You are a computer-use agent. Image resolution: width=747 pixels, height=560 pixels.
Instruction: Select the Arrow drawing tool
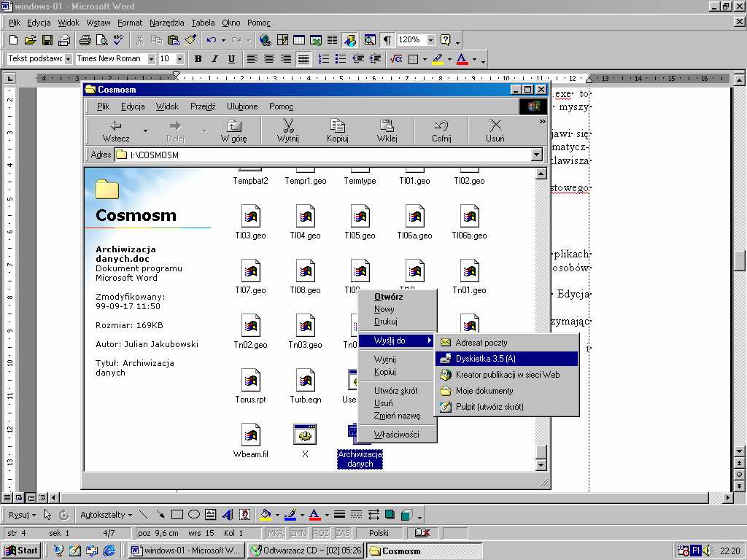(x=160, y=515)
